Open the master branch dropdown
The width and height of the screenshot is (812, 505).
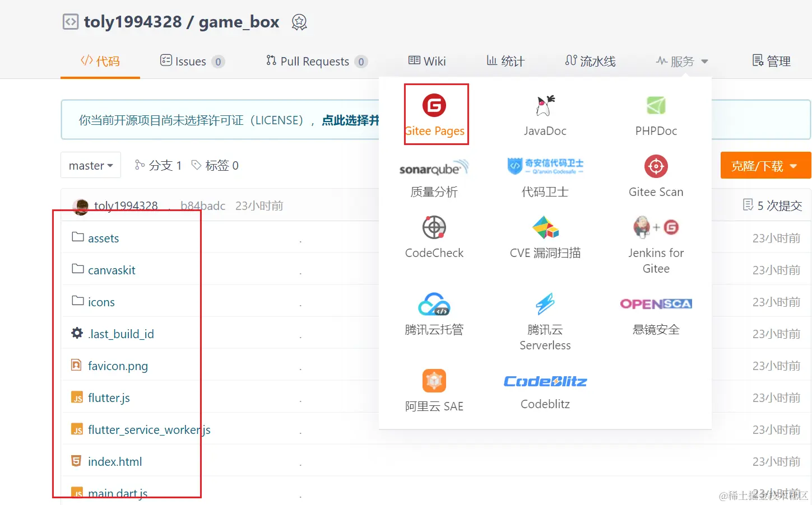point(91,165)
